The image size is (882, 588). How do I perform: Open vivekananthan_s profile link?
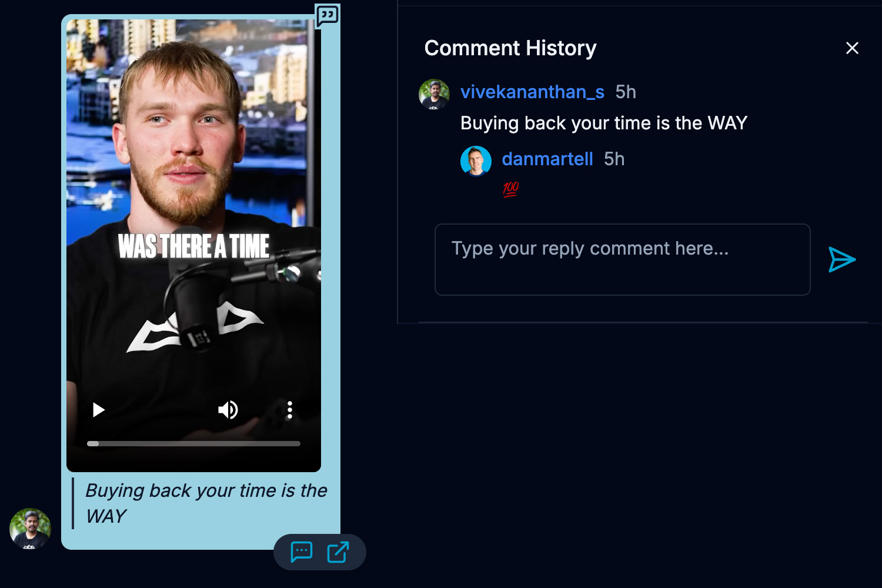point(532,92)
